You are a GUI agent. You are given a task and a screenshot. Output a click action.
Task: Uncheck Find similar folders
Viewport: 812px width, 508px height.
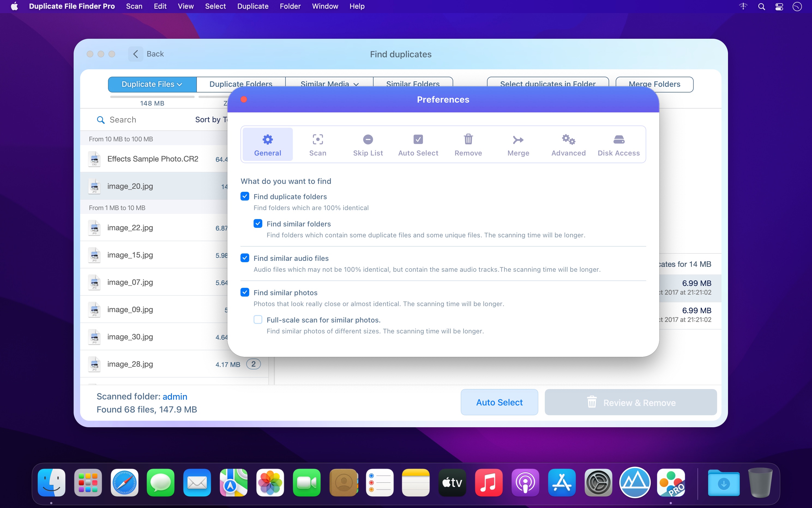tap(257, 223)
